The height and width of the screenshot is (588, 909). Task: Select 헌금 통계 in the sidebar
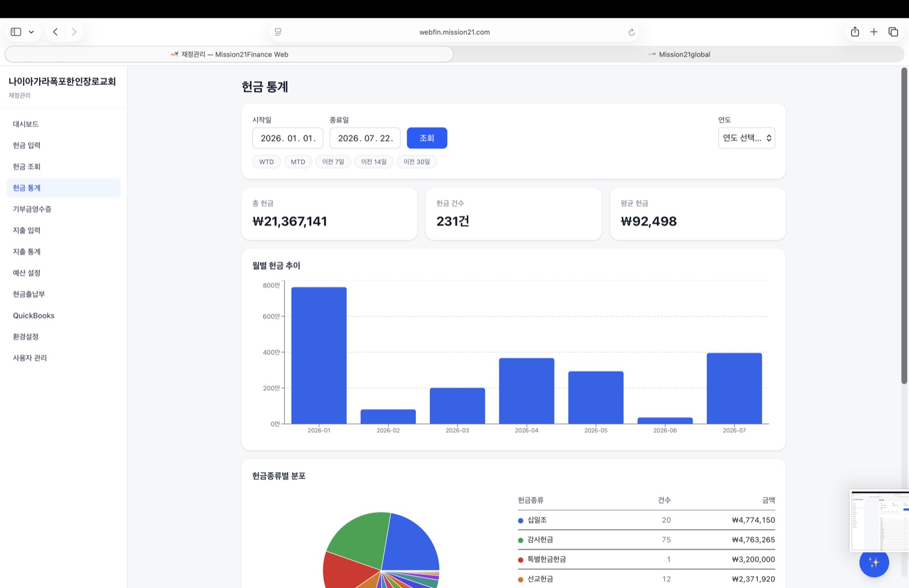(x=64, y=188)
